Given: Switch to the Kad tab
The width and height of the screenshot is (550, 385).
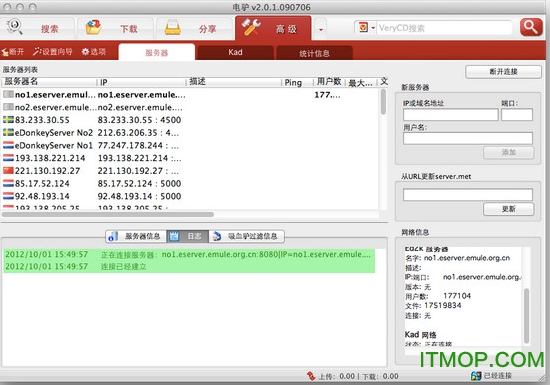Looking at the screenshot, I should tap(235, 53).
